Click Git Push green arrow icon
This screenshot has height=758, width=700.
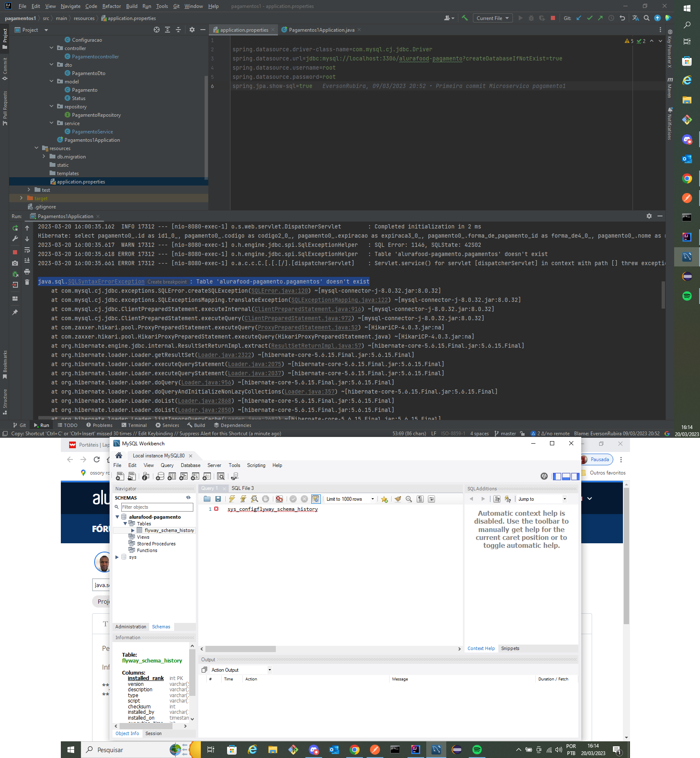point(600,18)
